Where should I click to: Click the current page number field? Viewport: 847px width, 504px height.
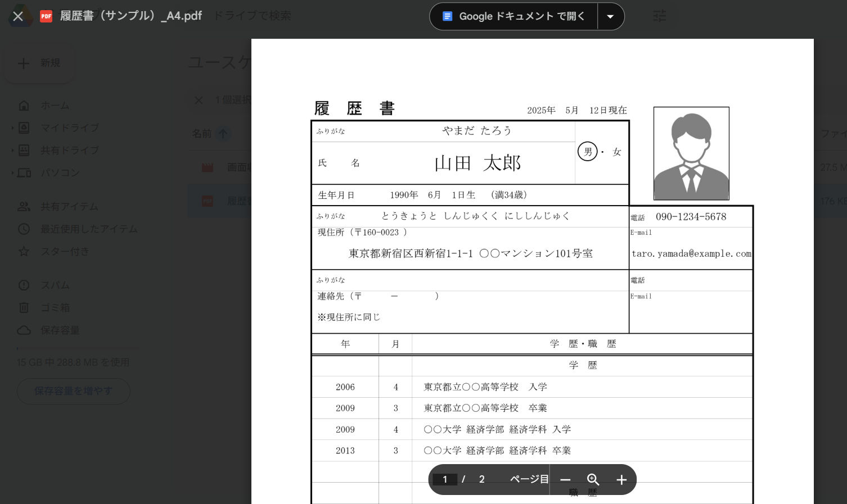(445, 480)
